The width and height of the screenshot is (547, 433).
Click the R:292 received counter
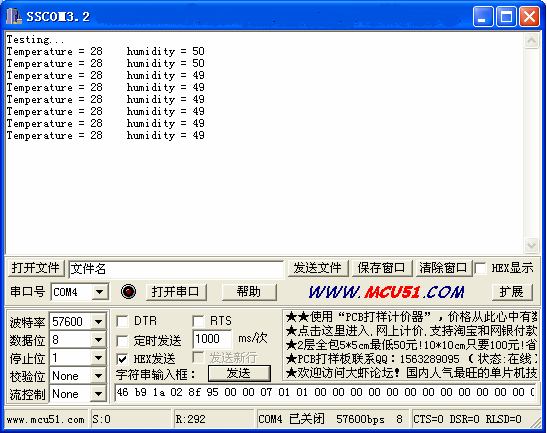[x=190, y=419]
